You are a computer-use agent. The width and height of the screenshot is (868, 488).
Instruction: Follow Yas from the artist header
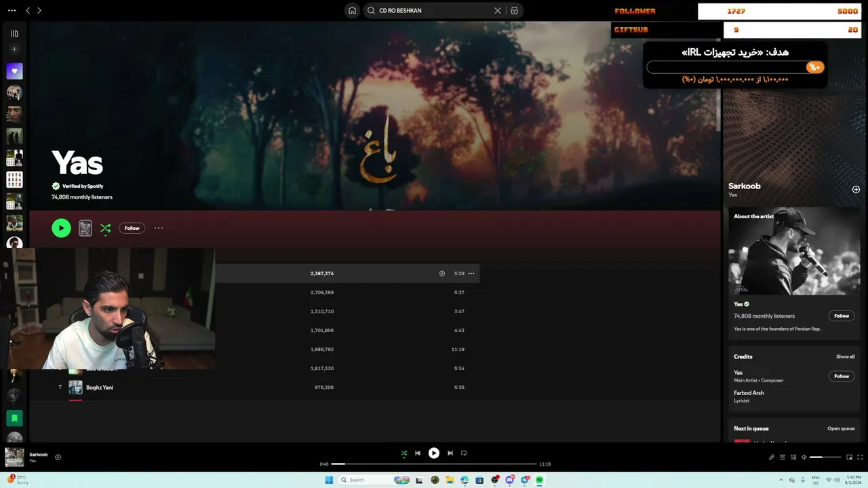tap(132, 228)
